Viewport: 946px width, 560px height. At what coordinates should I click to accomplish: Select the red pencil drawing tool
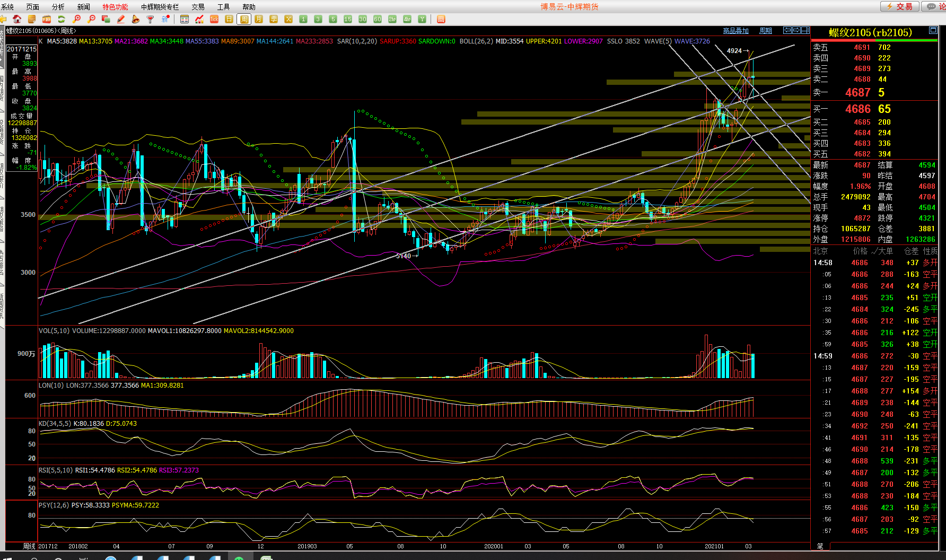click(121, 19)
